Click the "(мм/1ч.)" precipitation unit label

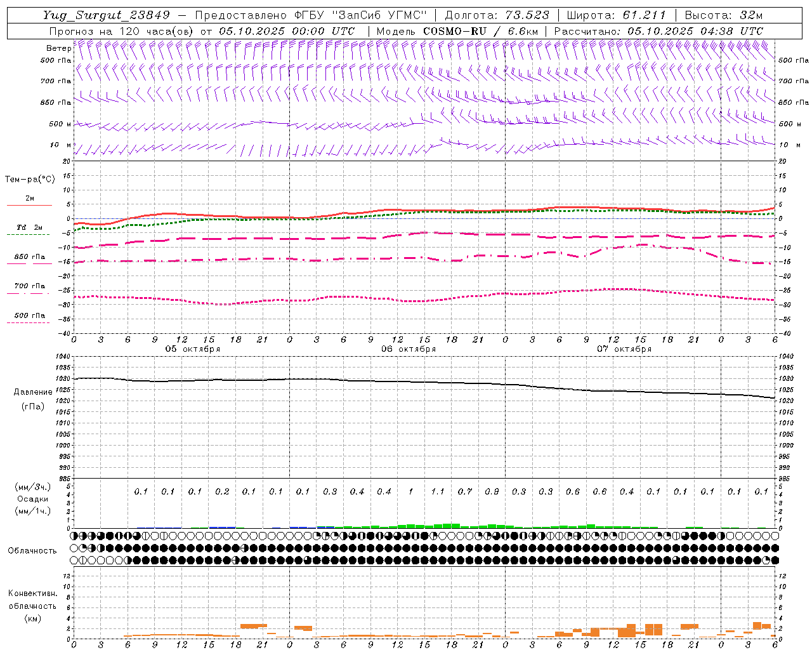[x=33, y=511]
